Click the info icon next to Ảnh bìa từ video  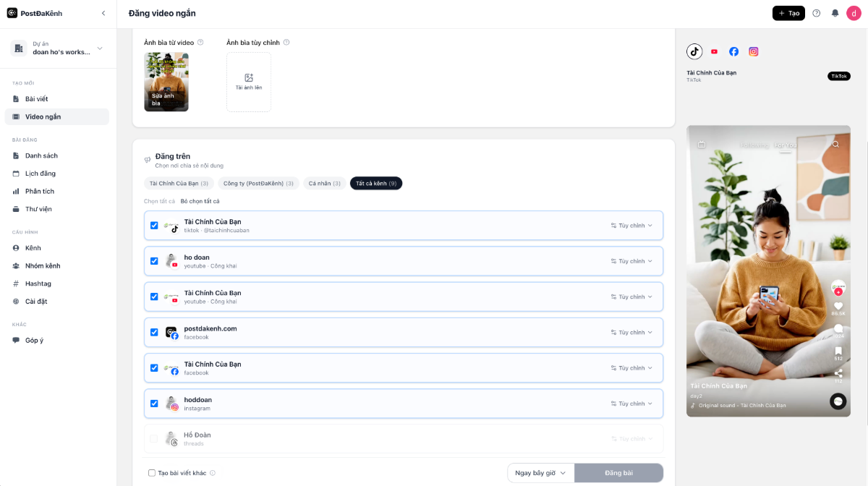pos(200,42)
